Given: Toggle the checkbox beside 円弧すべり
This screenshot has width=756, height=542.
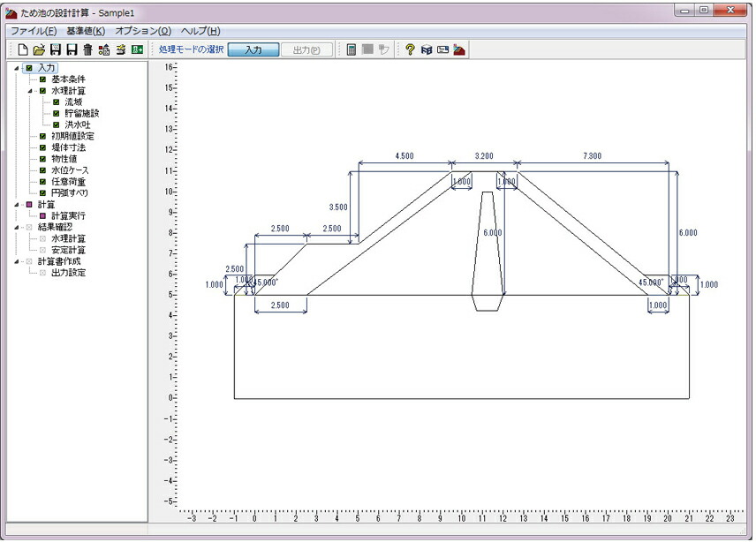Looking at the screenshot, I should tap(43, 193).
